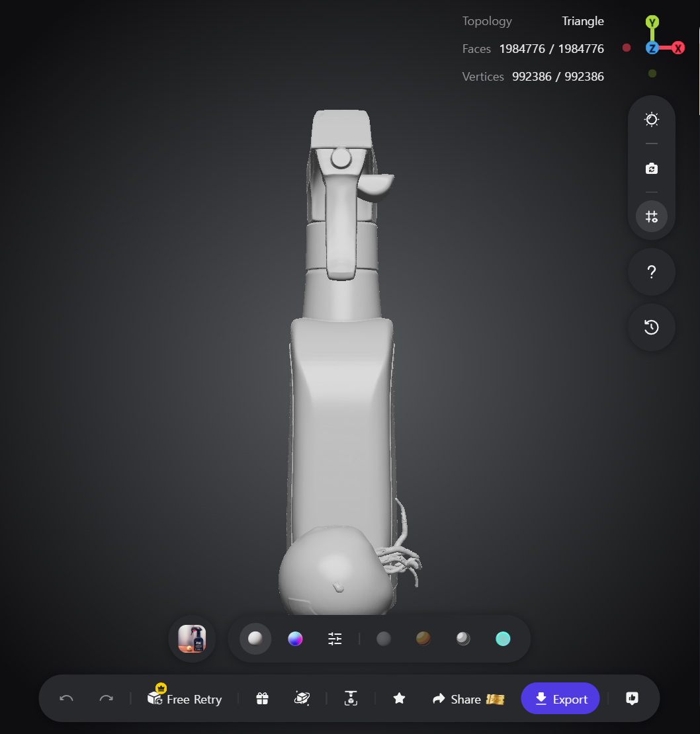Click the "Vertices" label
The height and width of the screenshot is (734, 700).
(483, 76)
